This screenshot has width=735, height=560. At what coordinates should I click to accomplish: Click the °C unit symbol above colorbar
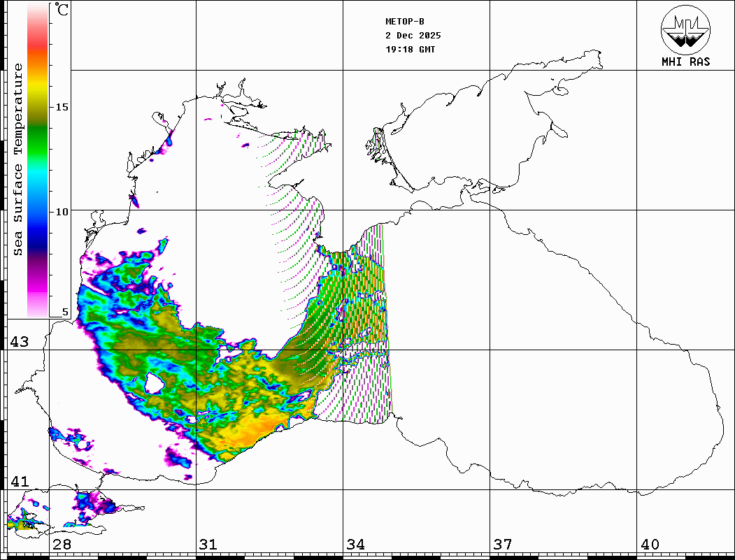tap(62, 10)
